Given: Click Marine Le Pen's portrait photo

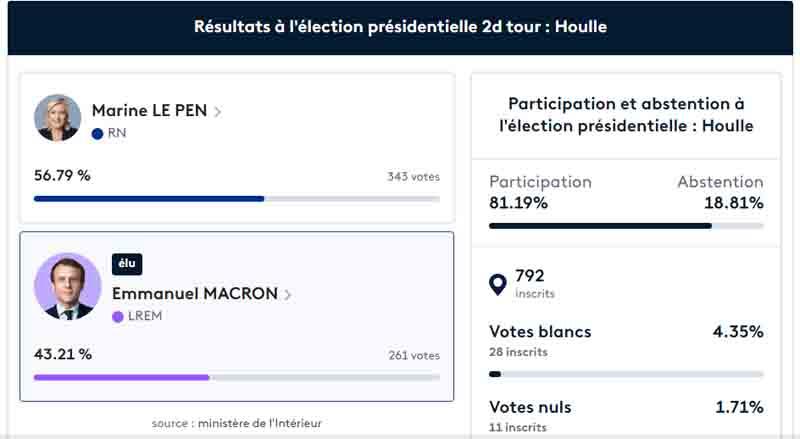Looking at the screenshot, I should coord(57,117).
